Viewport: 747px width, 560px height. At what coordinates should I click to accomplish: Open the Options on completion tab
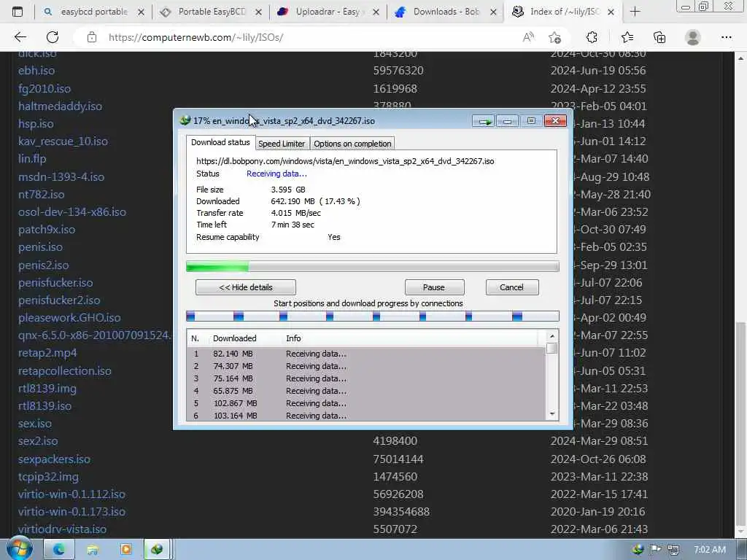click(x=352, y=144)
